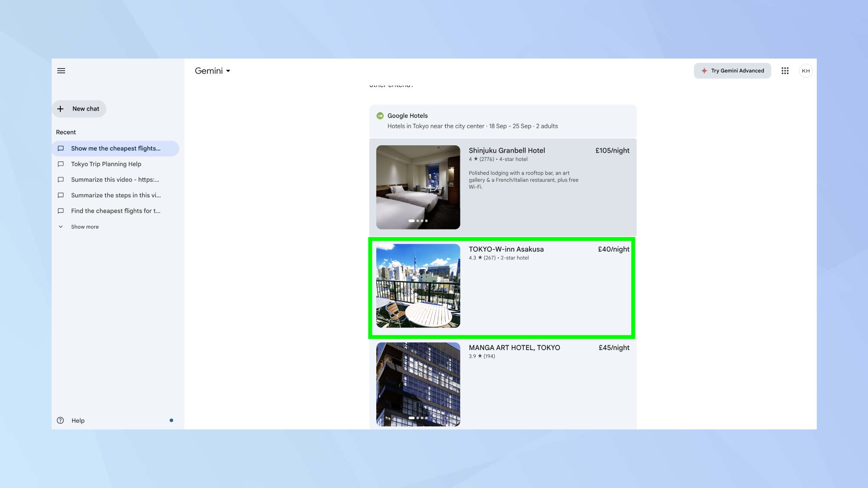This screenshot has height=488, width=868.
Task: Click the notification dot on Help
Action: [x=171, y=421]
